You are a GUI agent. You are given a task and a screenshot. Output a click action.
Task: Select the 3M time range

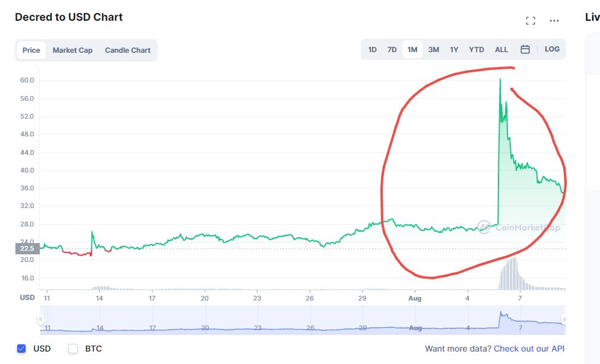(x=434, y=49)
